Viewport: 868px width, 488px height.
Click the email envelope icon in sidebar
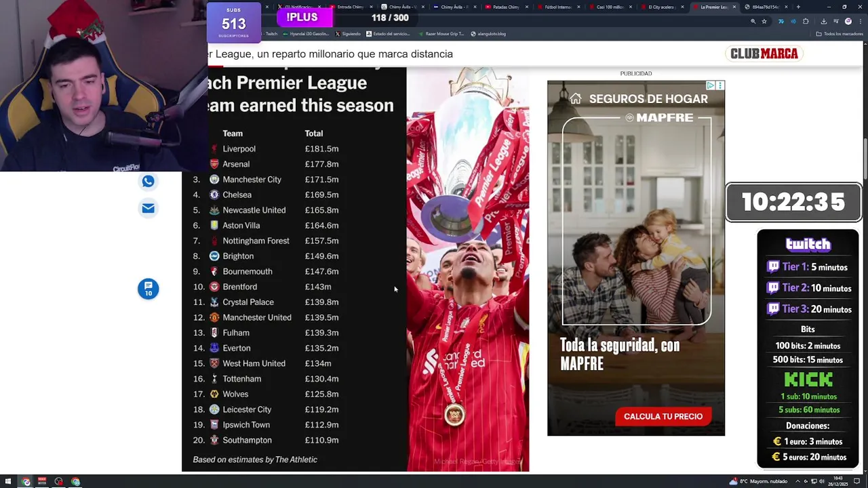[x=148, y=208]
